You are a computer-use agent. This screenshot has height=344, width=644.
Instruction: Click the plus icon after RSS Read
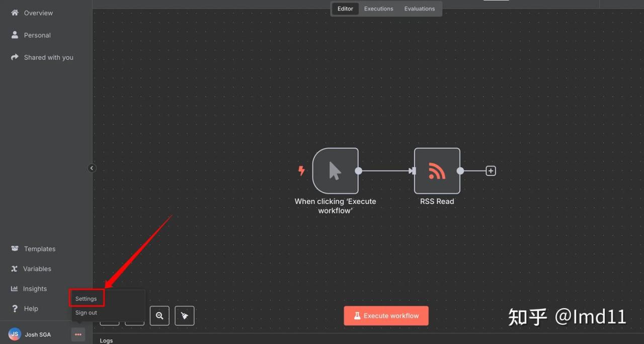pos(491,171)
